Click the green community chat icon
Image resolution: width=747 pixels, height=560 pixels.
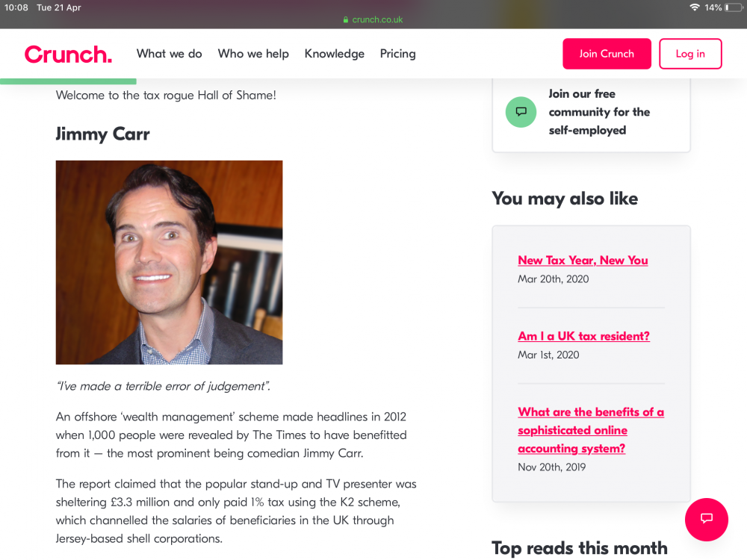click(x=521, y=112)
